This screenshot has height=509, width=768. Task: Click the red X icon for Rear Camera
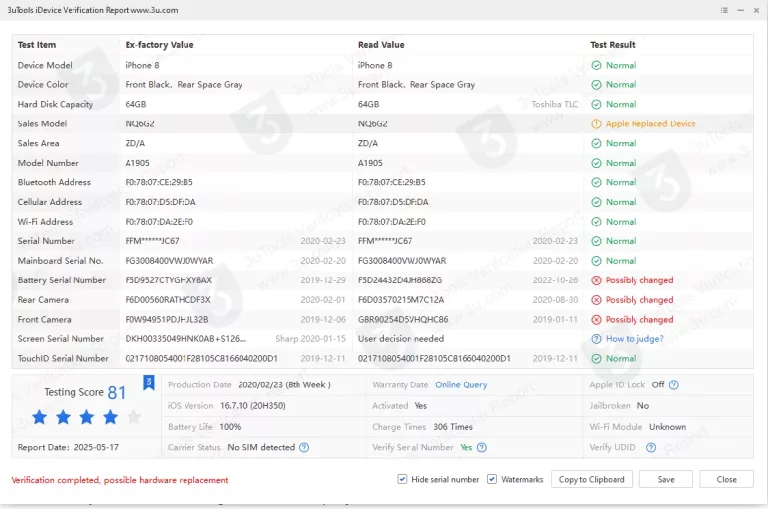pos(596,300)
